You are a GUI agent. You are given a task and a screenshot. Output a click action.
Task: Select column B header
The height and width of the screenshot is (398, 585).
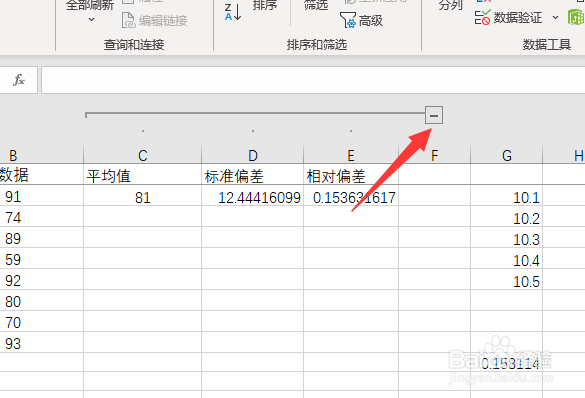[x=41, y=155]
